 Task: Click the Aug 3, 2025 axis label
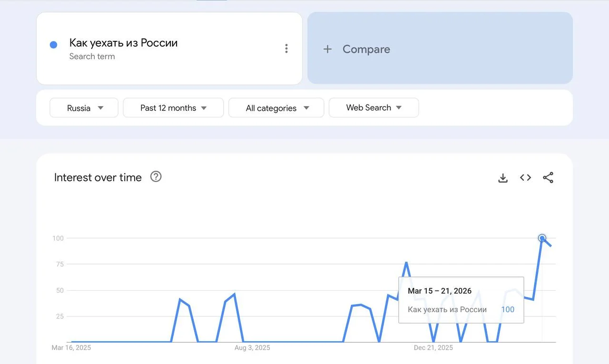click(x=252, y=348)
